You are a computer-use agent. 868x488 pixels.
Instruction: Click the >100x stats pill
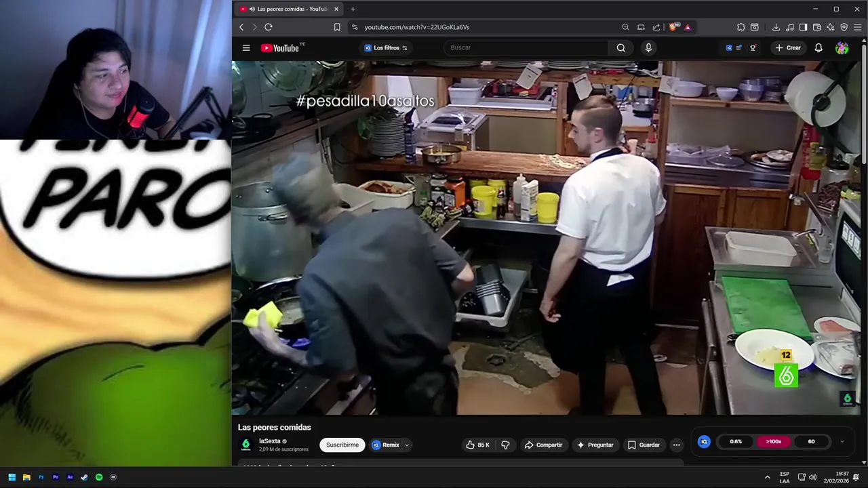pos(774,441)
